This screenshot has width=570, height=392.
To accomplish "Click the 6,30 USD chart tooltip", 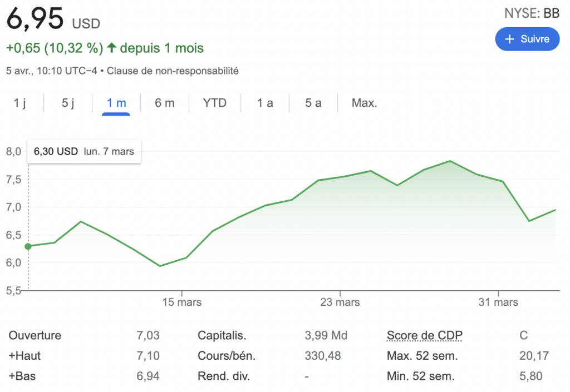I will pos(84,151).
